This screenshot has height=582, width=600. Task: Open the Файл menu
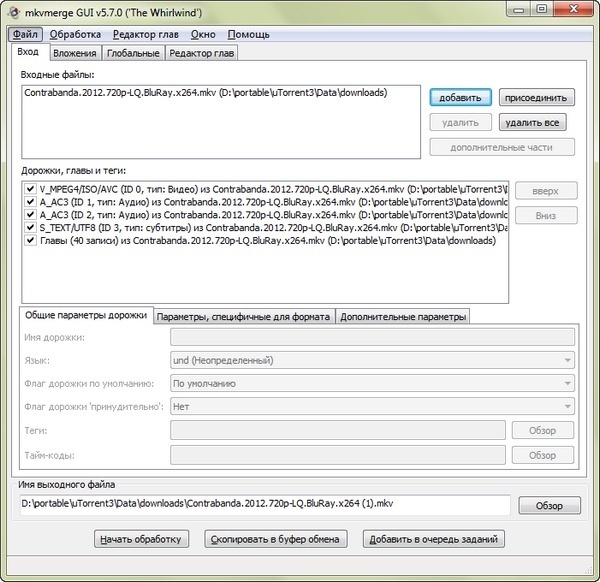(x=23, y=34)
